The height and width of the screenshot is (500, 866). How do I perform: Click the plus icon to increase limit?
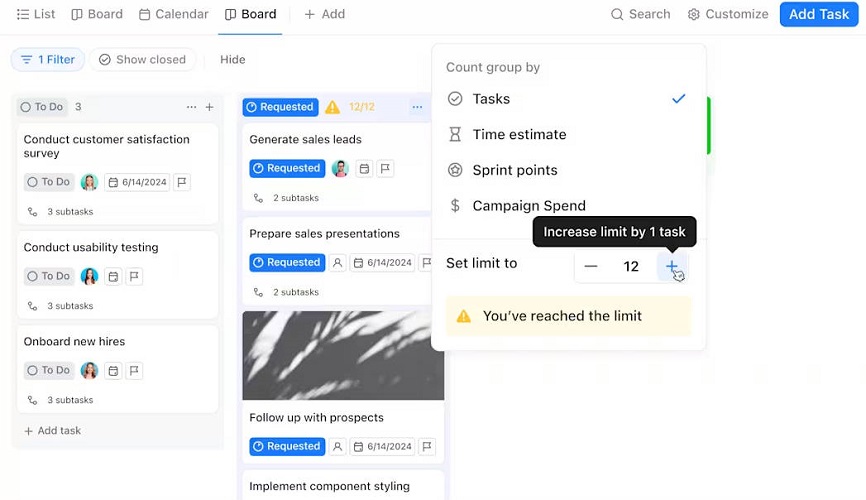tap(672, 266)
